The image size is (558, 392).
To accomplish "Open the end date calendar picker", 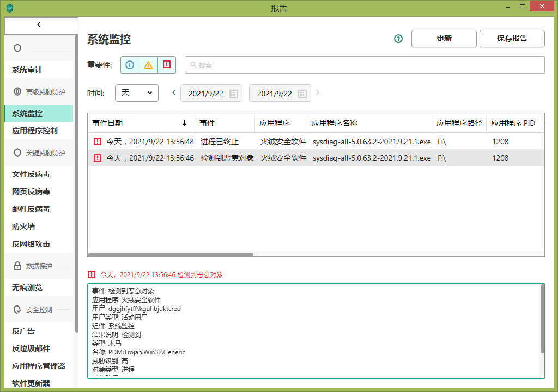I will point(302,93).
